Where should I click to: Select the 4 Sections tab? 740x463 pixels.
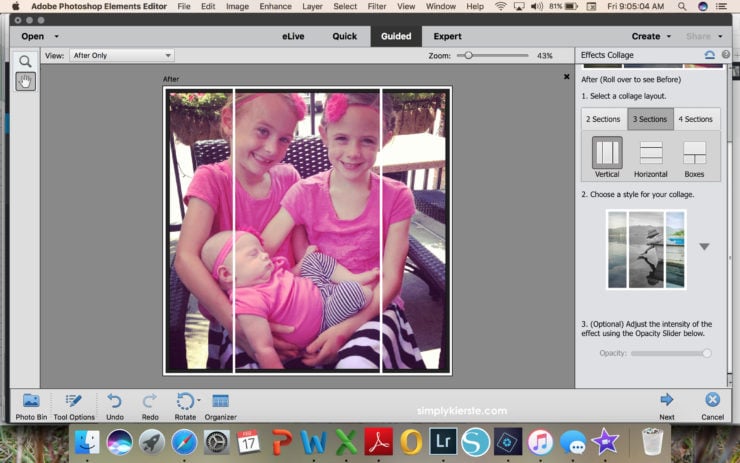pos(695,119)
